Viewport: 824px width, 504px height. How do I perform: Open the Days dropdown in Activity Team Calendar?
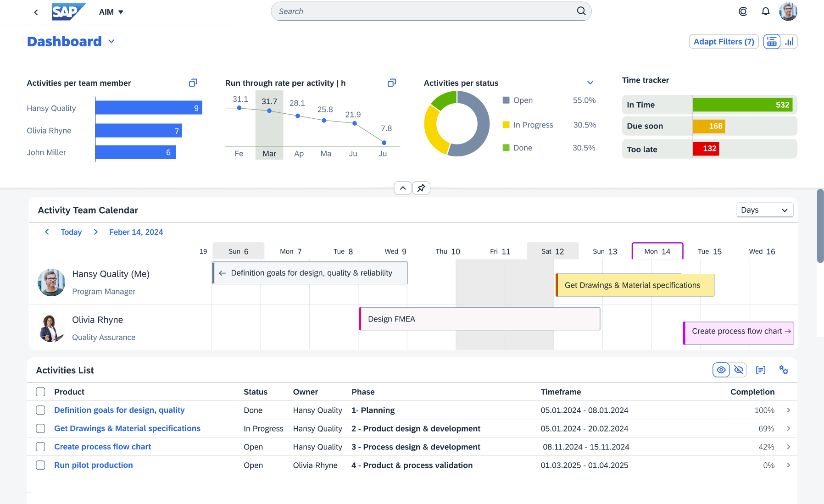point(765,210)
